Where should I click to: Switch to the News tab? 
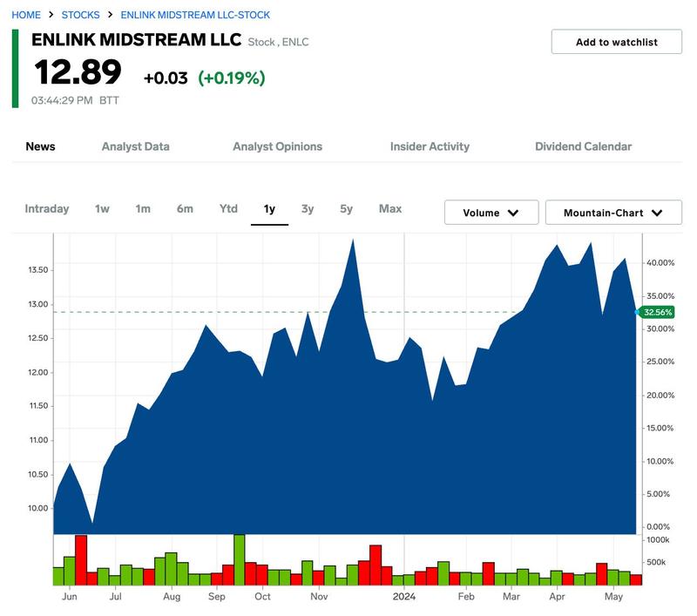click(x=40, y=146)
